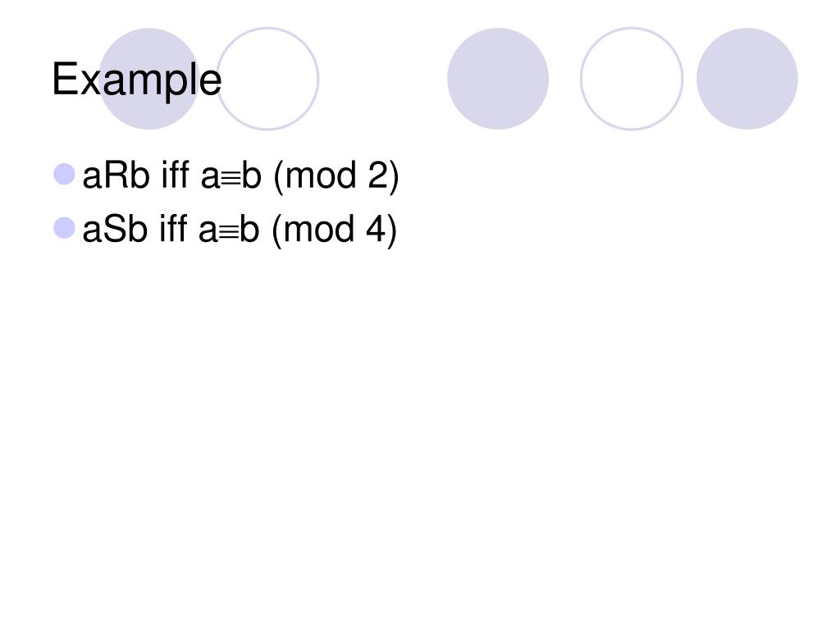Click the congruence symbol in the mod 4 line
The width and height of the screenshot is (840, 630).
[229, 232]
